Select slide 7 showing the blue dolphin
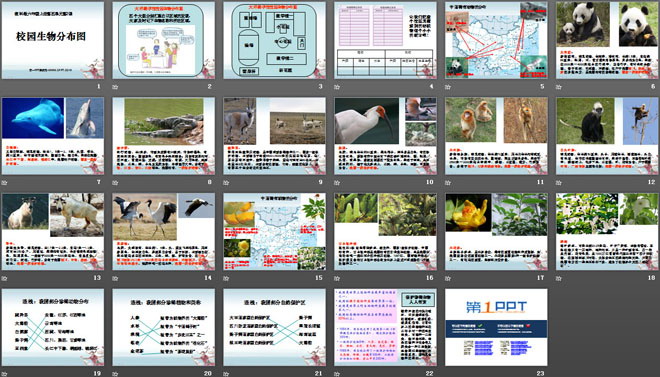Viewport: 660px width, 377px height. (x=53, y=136)
